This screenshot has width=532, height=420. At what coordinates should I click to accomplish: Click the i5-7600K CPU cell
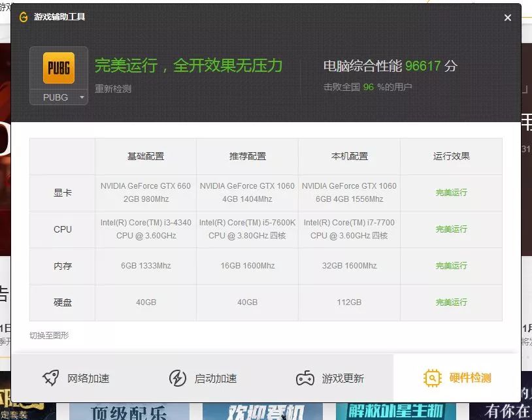coord(247,229)
